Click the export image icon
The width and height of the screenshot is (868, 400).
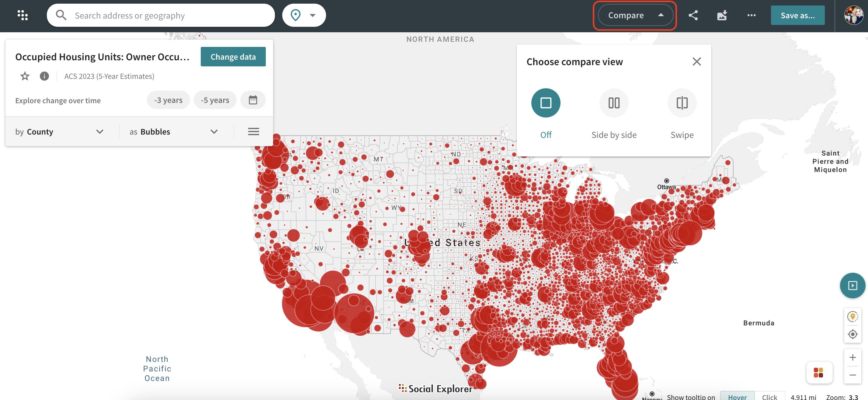coord(722,15)
